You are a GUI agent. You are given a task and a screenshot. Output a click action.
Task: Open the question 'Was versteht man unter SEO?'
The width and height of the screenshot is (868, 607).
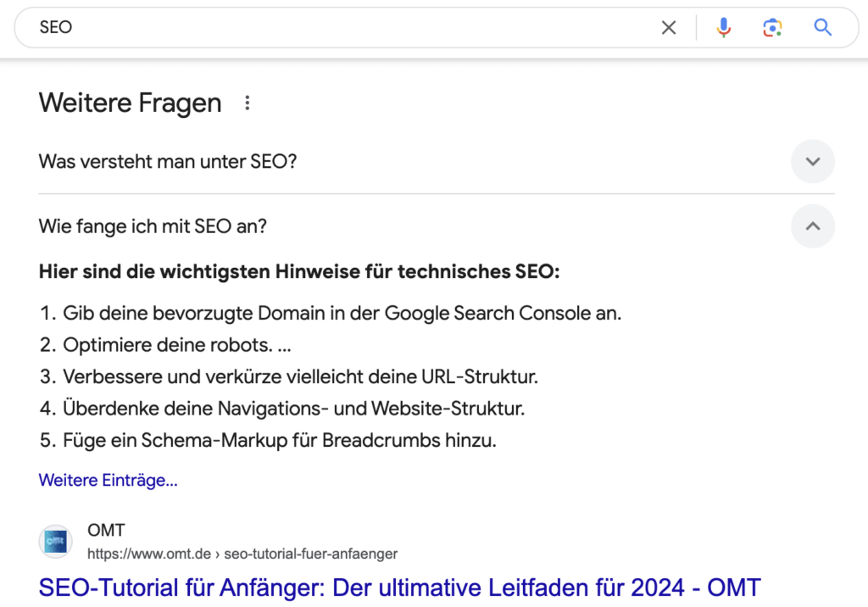coord(168,162)
